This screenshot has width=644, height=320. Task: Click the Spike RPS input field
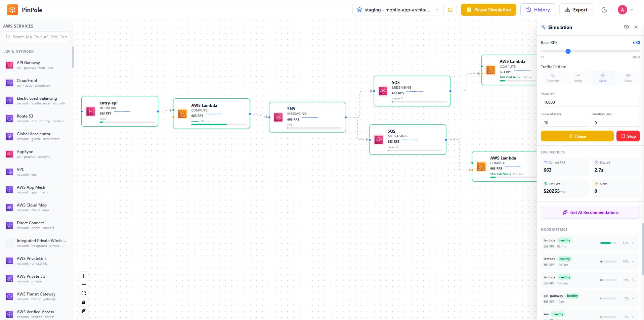point(590,102)
